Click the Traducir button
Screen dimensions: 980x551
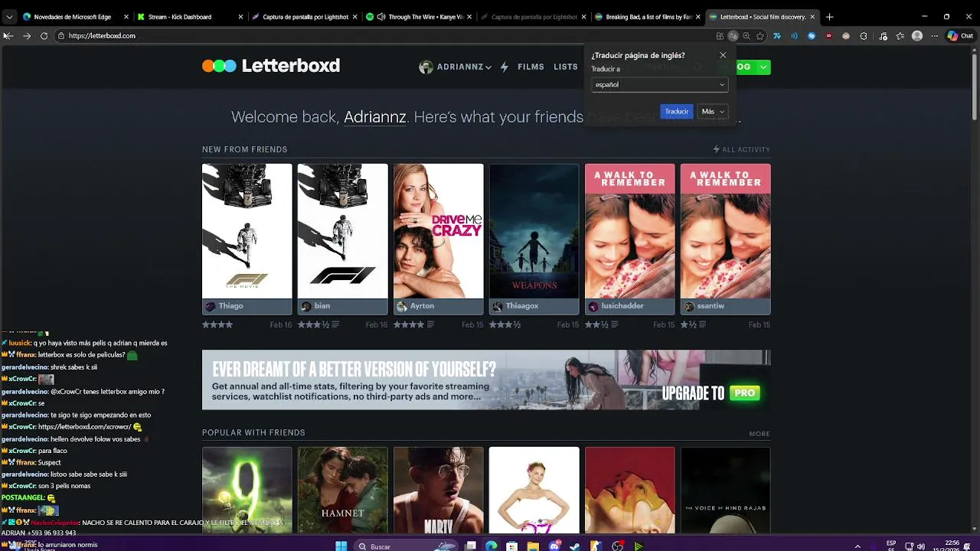(x=676, y=112)
